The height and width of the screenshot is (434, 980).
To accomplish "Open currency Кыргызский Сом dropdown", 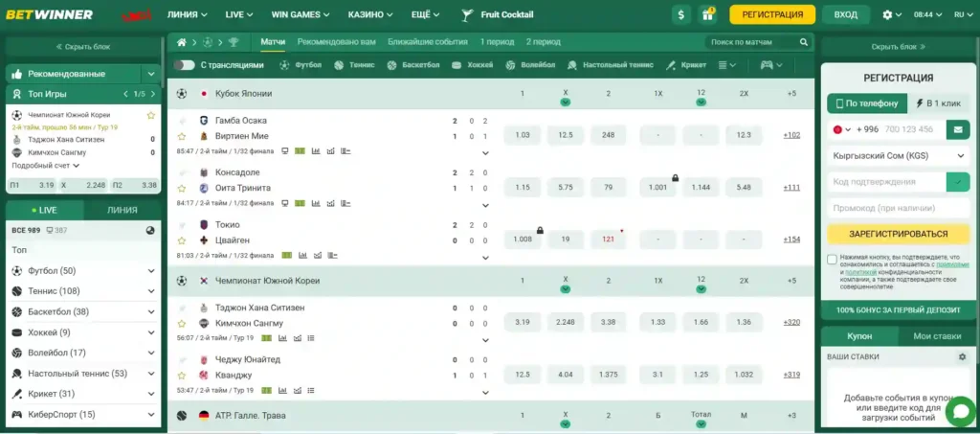I will (x=899, y=156).
